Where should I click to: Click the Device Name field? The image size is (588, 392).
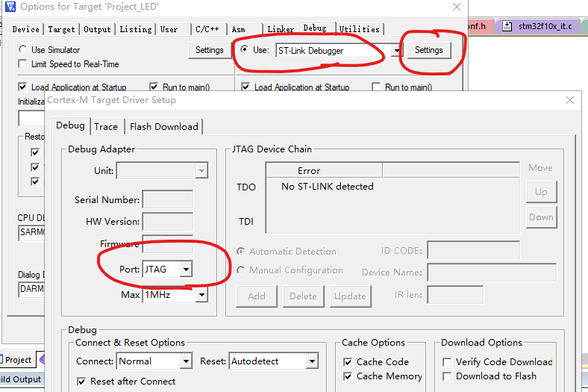click(x=492, y=273)
